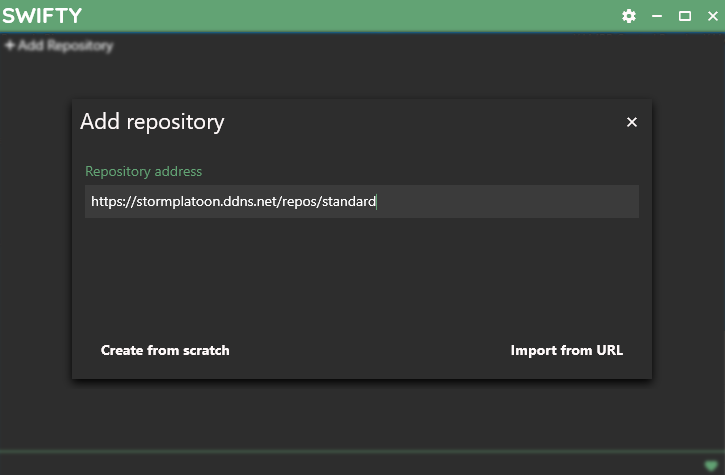Click the plus Add Repository button
This screenshot has width=725, height=475.
pyautogui.click(x=59, y=46)
